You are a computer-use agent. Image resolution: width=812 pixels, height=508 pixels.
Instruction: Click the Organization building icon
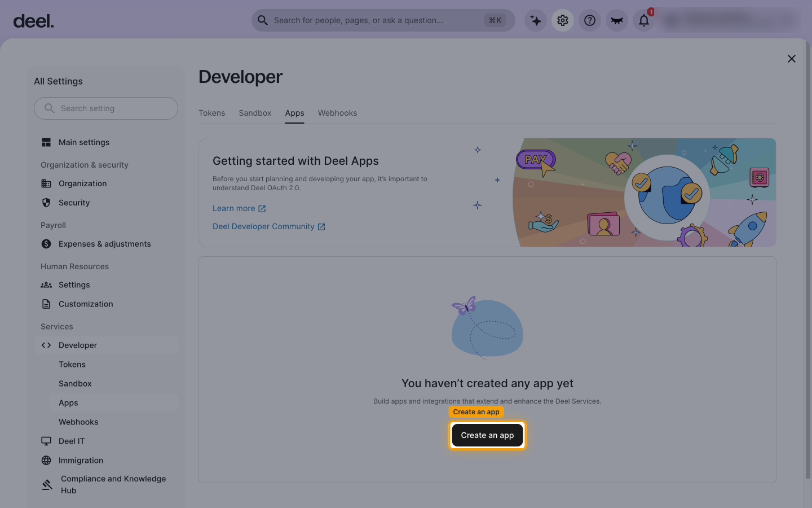click(46, 183)
